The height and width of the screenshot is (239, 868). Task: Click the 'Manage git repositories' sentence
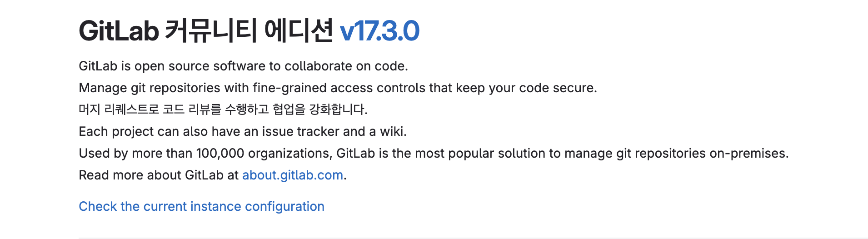(x=338, y=88)
